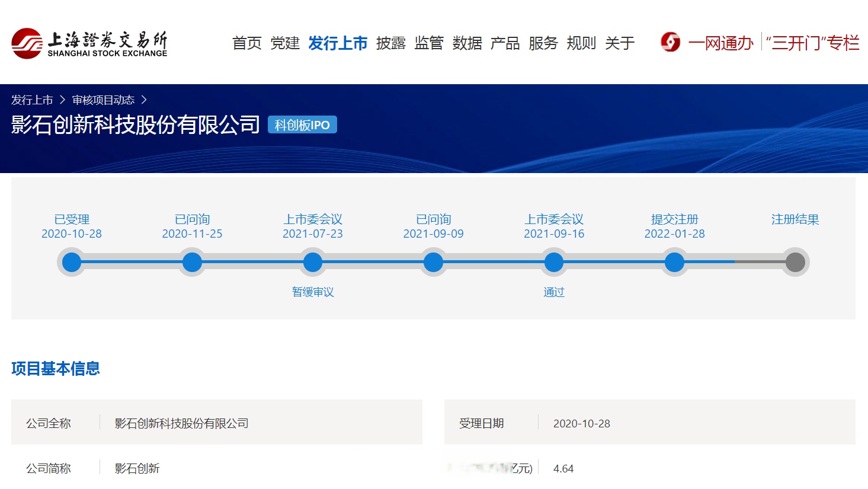This screenshot has width=868, height=489.
Task: Select the 发行上市 navigation tab
Action: [338, 43]
